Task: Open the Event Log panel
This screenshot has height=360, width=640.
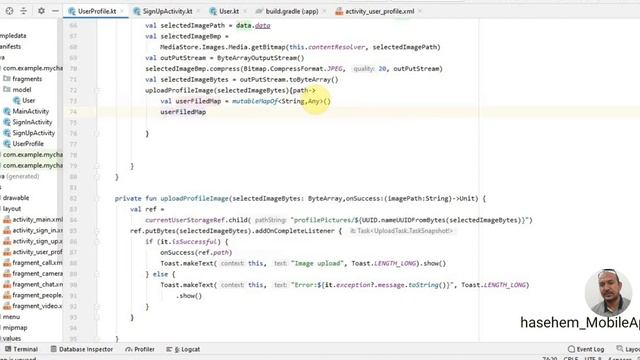Action: pos(586,349)
